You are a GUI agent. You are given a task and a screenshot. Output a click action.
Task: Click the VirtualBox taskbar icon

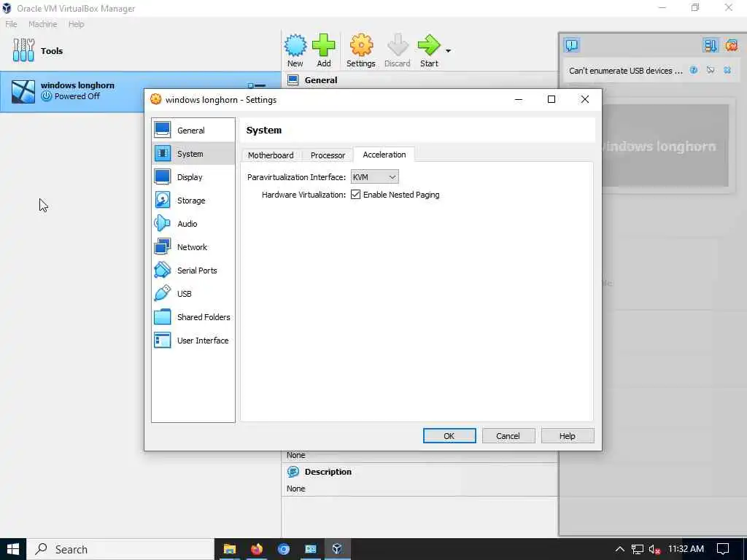click(x=337, y=549)
